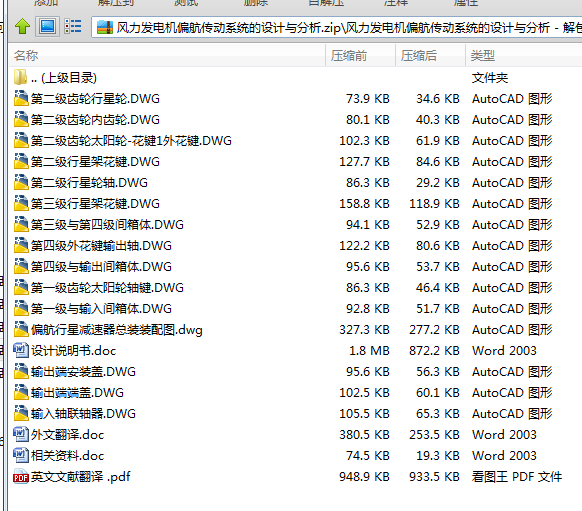Image resolution: width=582 pixels, height=511 pixels.
Task: Click the Word icon of 设计说明书.doc
Action: (x=21, y=350)
